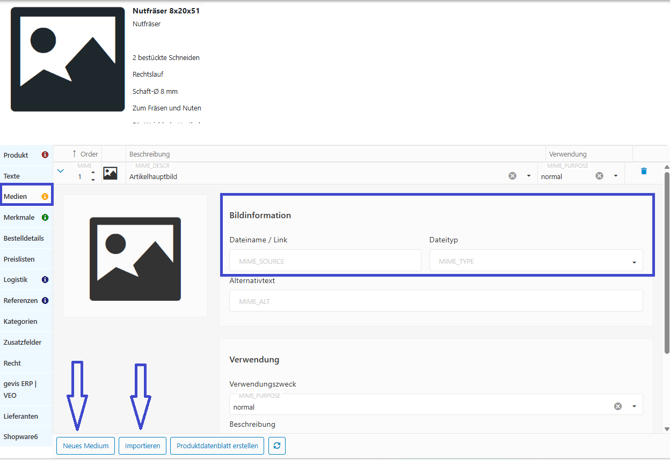Open the Shopware6 tab
The width and height of the screenshot is (670, 460).
[26, 437]
